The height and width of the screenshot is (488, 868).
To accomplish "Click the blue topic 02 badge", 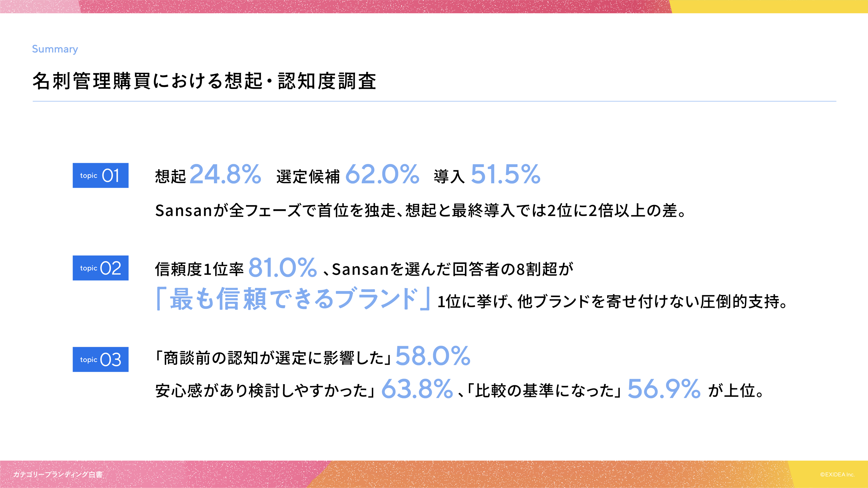I will coord(100,268).
